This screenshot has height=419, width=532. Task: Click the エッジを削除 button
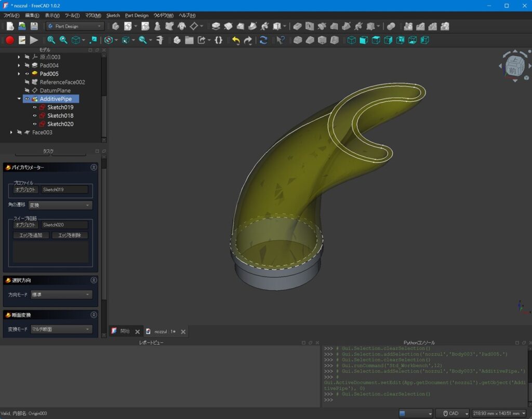(x=70, y=235)
